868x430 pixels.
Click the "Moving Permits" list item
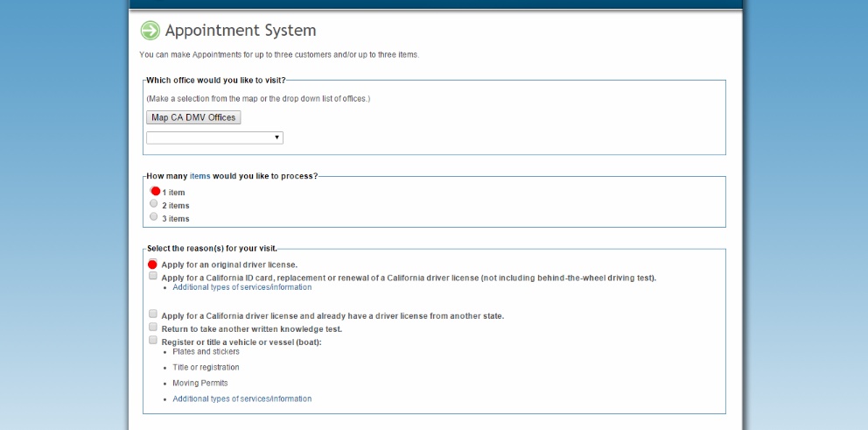(200, 383)
